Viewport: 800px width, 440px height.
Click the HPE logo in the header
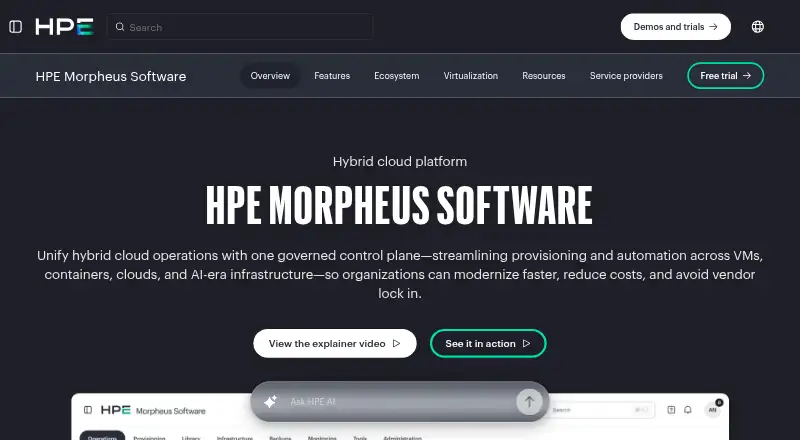tap(64, 27)
